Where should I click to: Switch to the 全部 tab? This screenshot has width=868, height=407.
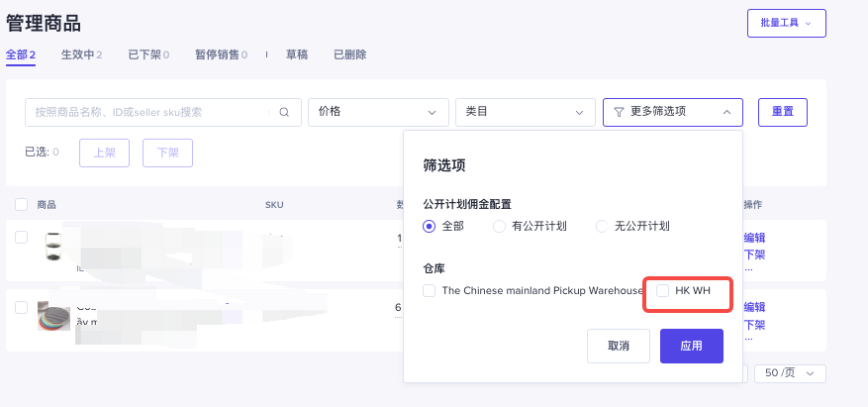(21, 54)
